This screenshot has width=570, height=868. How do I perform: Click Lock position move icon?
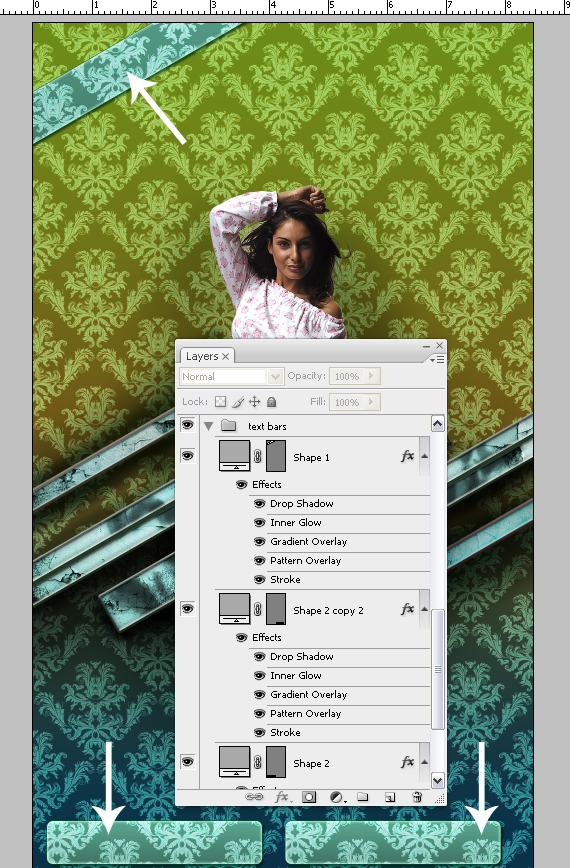click(255, 402)
